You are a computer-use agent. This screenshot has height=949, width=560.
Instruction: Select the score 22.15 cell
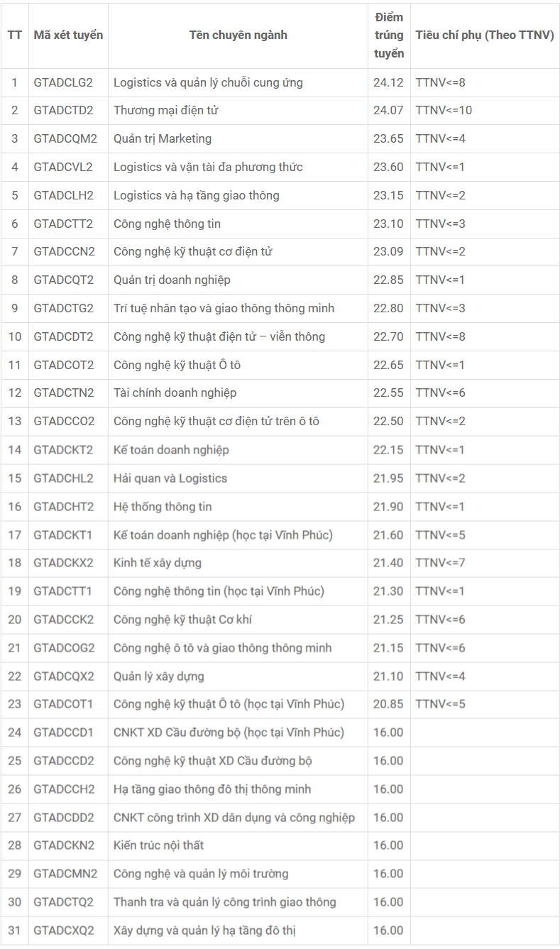click(388, 450)
